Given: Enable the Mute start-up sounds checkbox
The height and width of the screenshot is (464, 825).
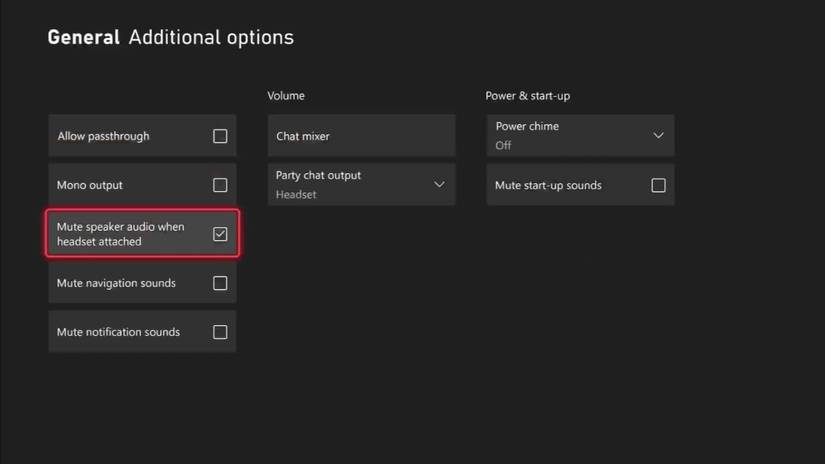Looking at the screenshot, I should pyautogui.click(x=658, y=185).
